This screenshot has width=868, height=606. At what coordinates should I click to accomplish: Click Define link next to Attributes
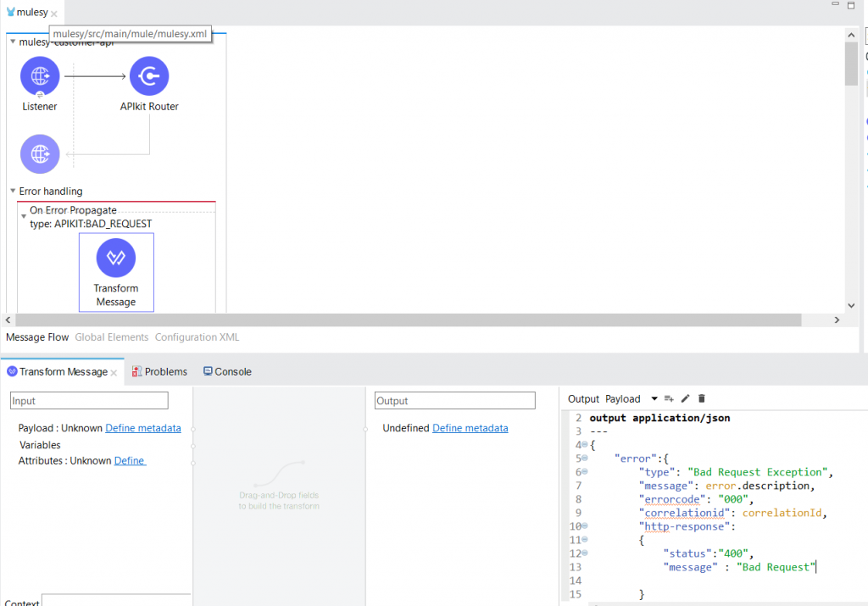pos(129,459)
